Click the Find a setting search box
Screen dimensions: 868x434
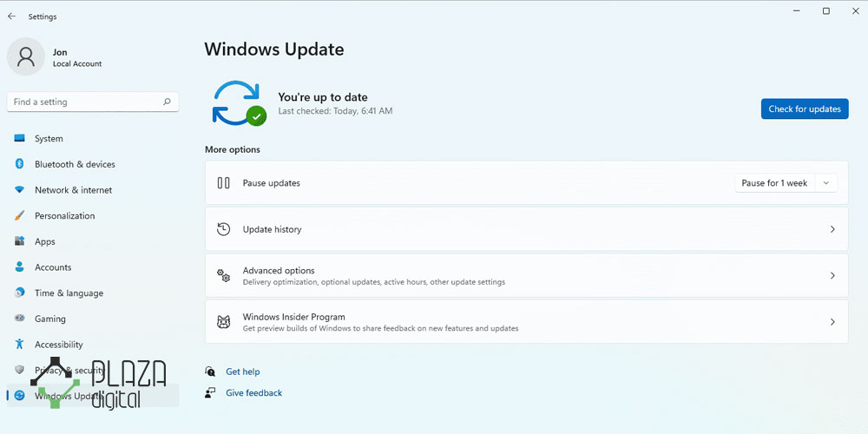point(93,102)
